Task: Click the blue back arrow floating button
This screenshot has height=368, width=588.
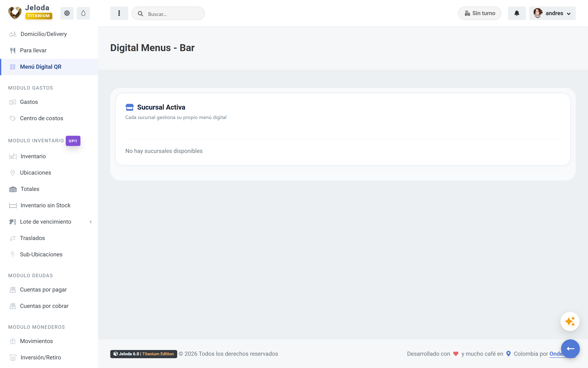Action: [x=570, y=349]
